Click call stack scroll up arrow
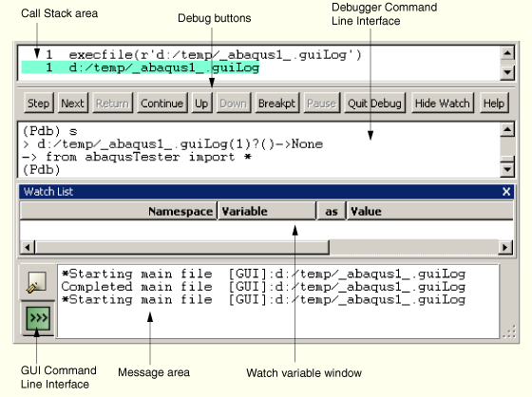 coord(507,53)
